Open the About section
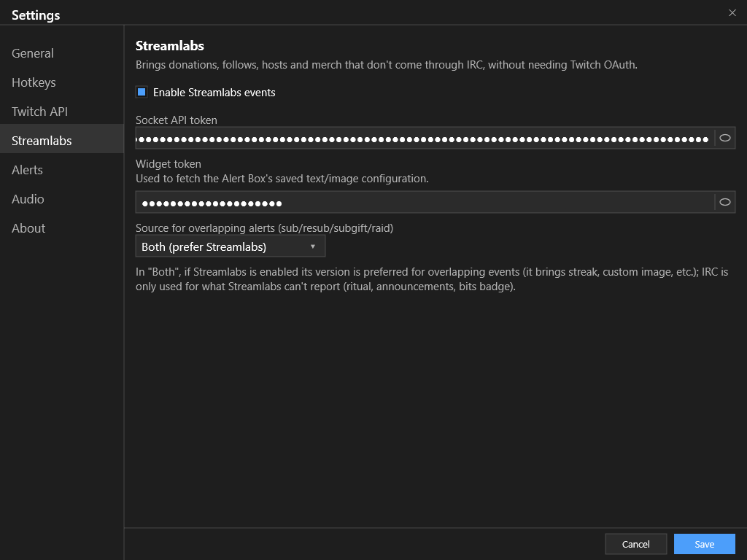Image resolution: width=747 pixels, height=560 pixels. (x=62, y=228)
